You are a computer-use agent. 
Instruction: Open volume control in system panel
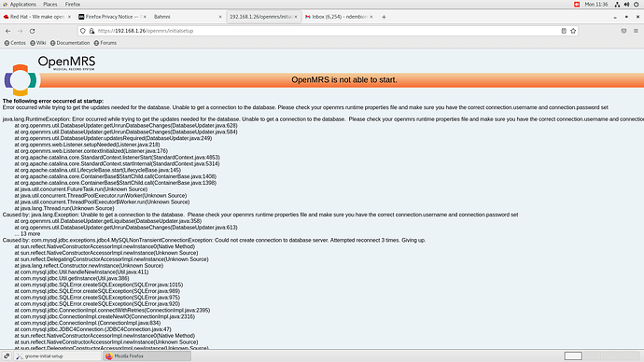[x=627, y=4]
